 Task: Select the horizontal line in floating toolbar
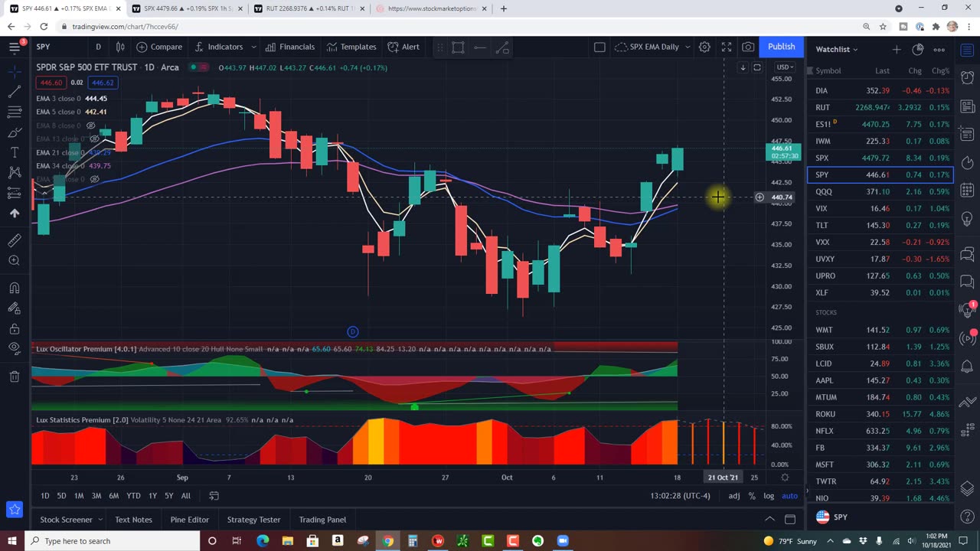point(479,47)
